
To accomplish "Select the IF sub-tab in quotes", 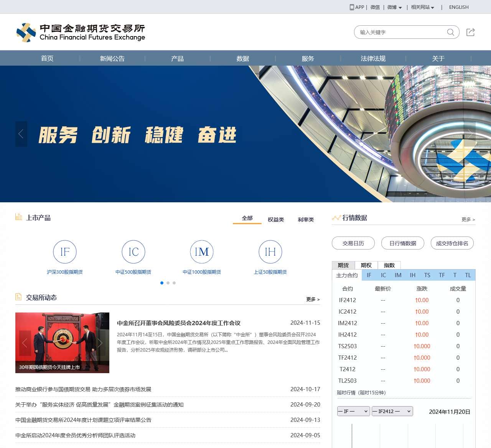I will [x=369, y=275].
